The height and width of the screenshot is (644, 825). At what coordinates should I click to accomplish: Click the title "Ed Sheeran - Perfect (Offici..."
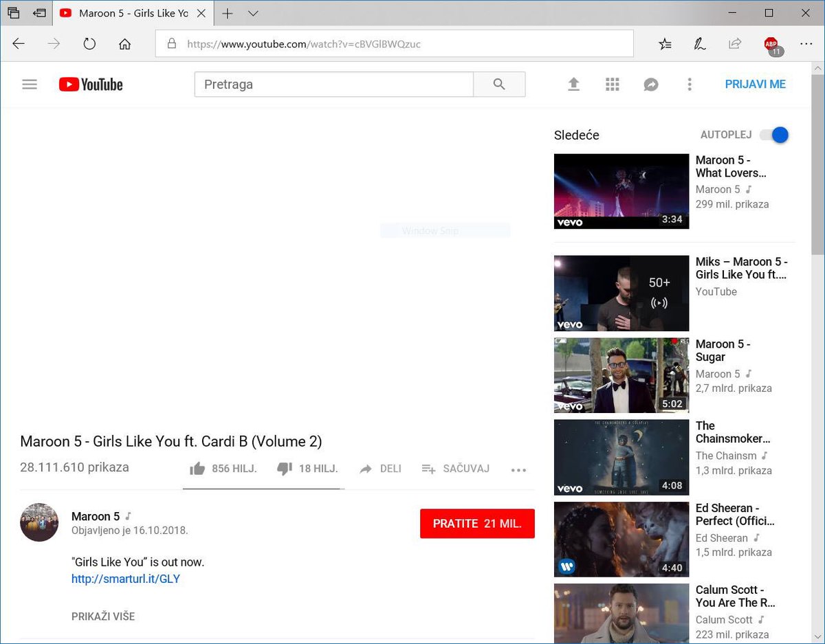tap(735, 514)
